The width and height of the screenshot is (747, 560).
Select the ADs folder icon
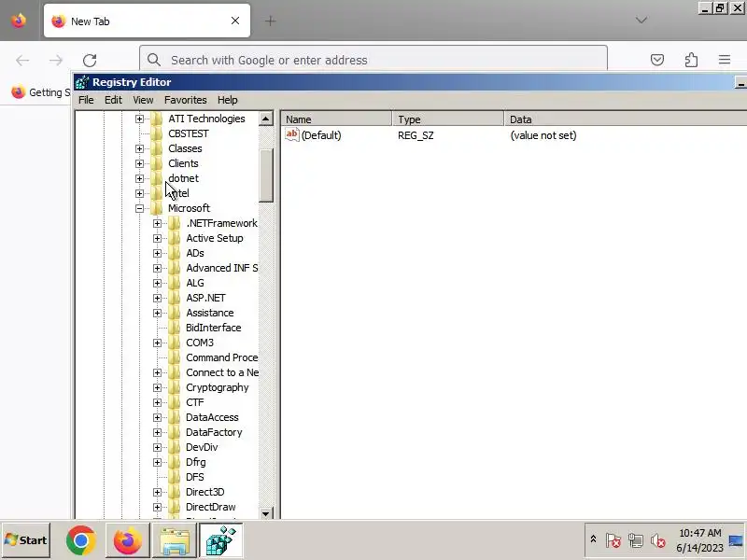coord(175,253)
